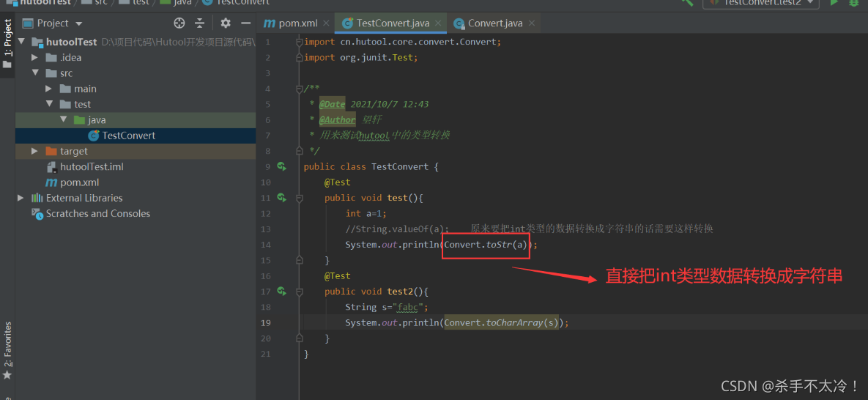Fold the test() method via gutter marker
Image resolution: width=868 pixels, height=400 pixels.
pos(300,198)
